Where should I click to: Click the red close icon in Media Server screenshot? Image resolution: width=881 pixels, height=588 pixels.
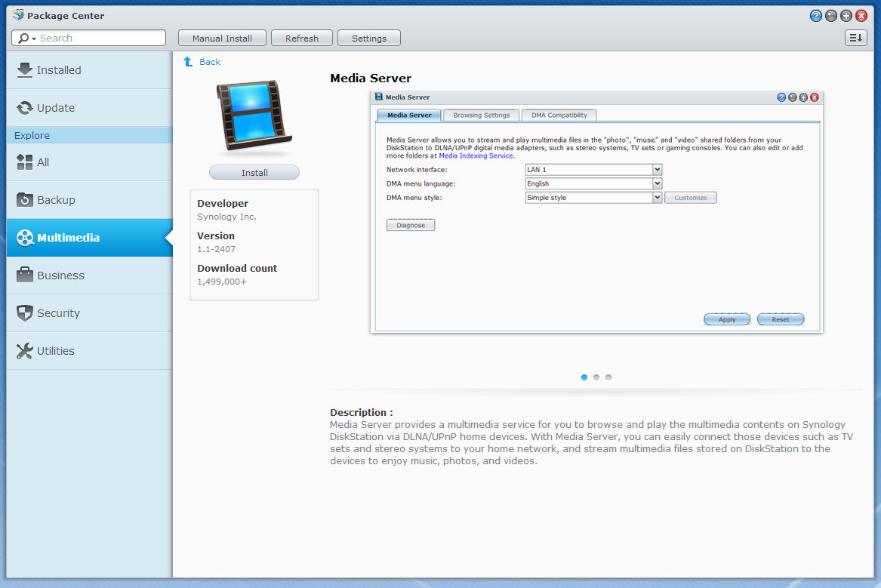click(814, 97)
